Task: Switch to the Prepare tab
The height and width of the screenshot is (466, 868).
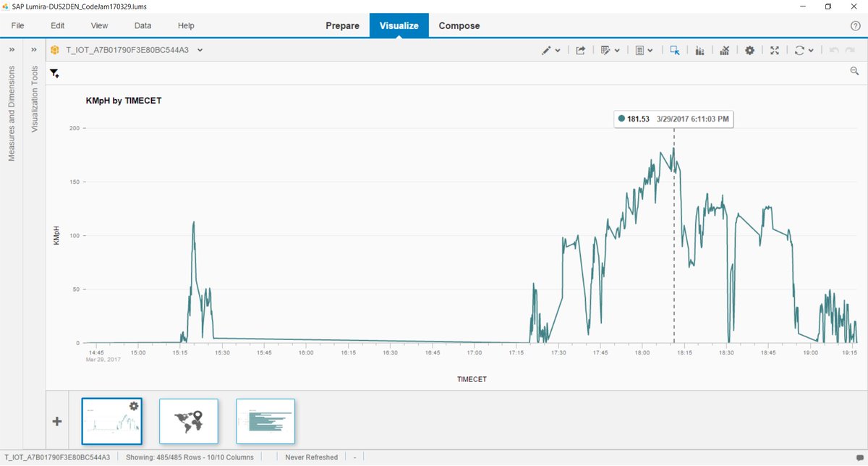Action: pos(342,25)
